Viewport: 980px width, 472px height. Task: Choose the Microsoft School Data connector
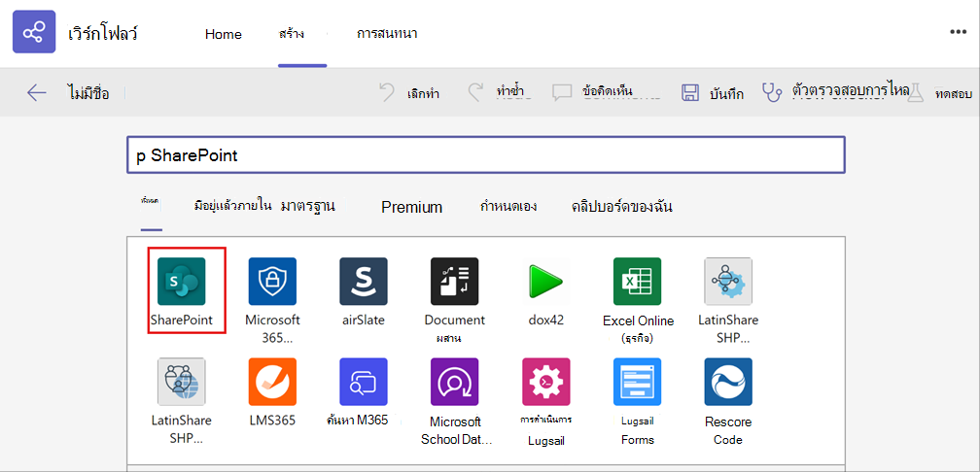point(455,382)
